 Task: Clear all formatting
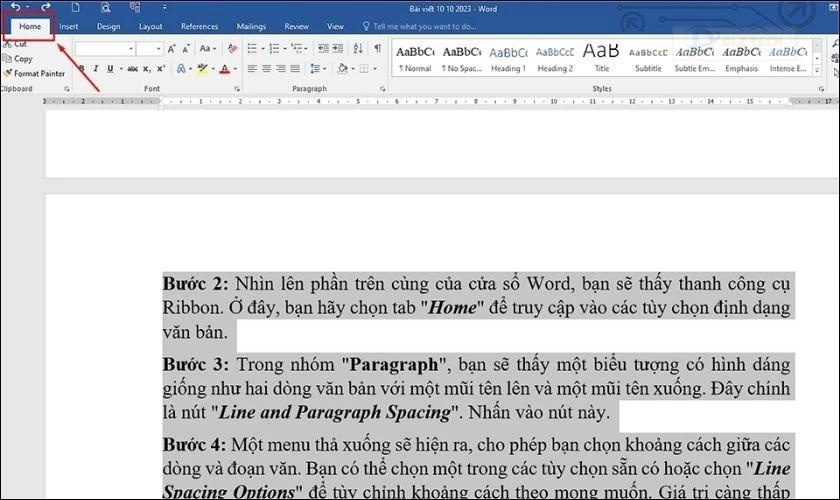pos(232,49)
